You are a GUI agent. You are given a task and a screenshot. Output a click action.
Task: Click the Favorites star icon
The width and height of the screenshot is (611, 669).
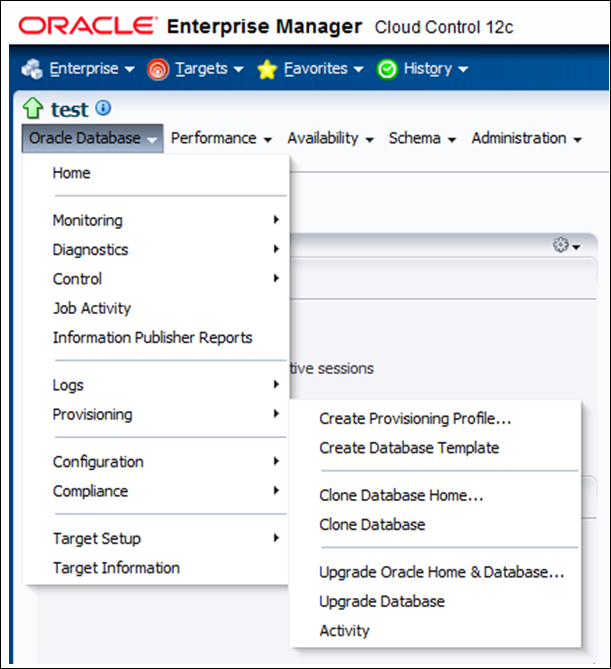(267, 69)
